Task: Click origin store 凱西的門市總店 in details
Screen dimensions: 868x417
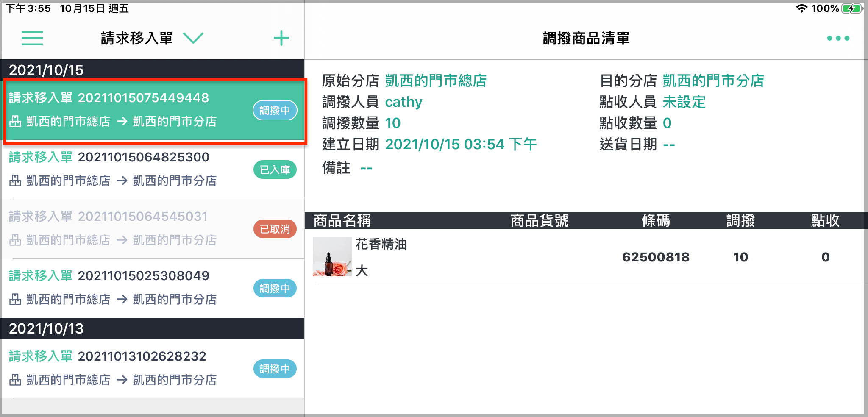Action: pyautogui.click(x=436, y=81)
